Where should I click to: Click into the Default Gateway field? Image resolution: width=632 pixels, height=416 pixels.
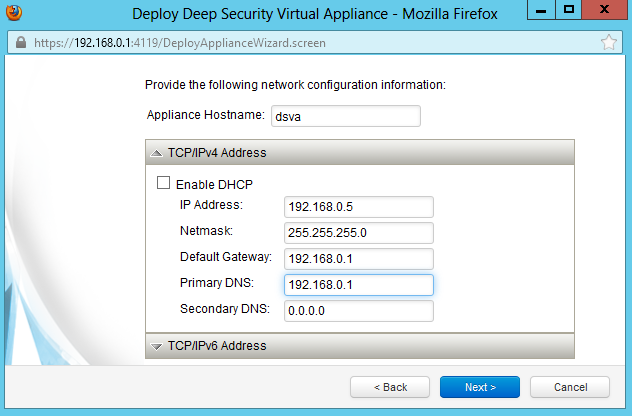[359, 258]
